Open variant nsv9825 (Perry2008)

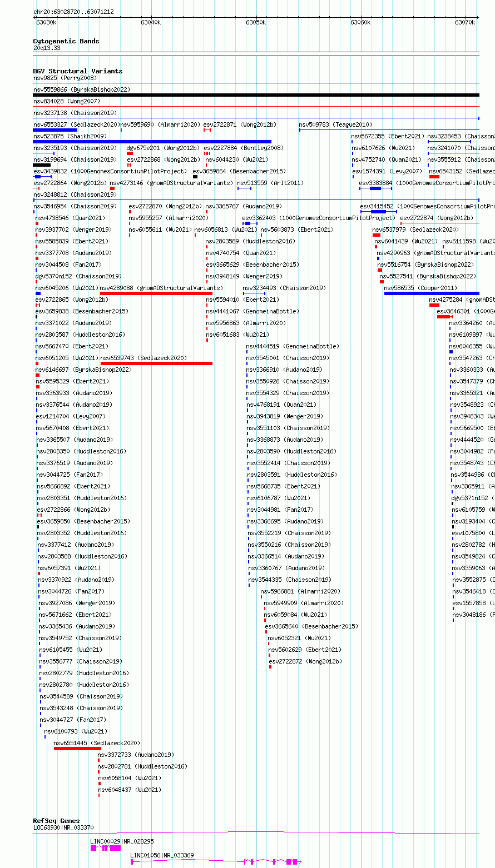(65, 78)
